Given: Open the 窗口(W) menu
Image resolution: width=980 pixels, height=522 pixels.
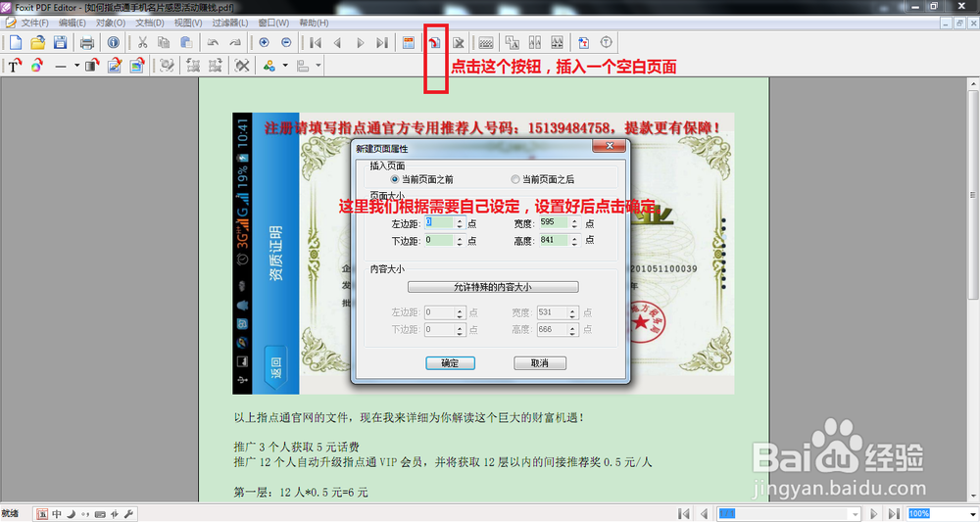Looking at the screenshot, I should coord(273,23).
